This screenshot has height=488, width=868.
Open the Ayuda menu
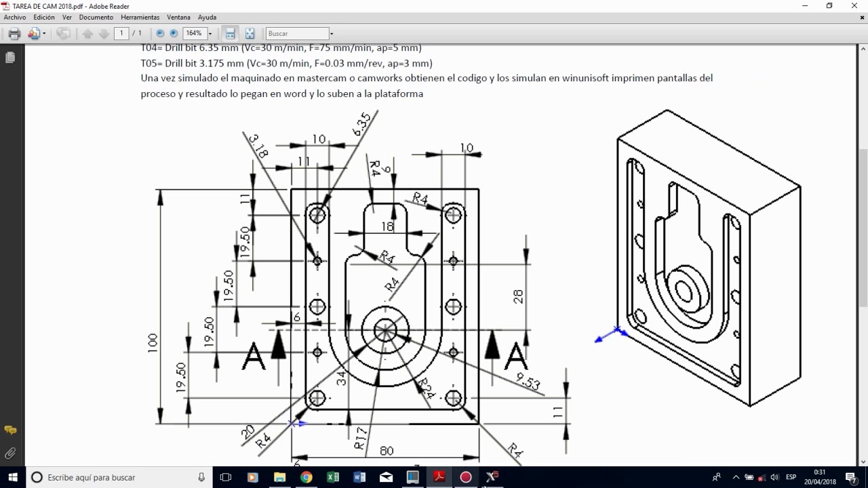[x=208, y=17]
